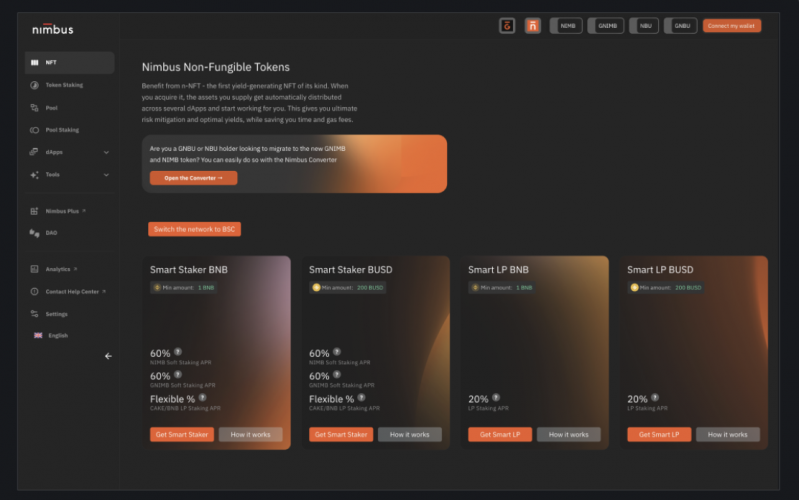The image size is (799, 500).
Task: Click the dApps icon
Action: (34, 152)
